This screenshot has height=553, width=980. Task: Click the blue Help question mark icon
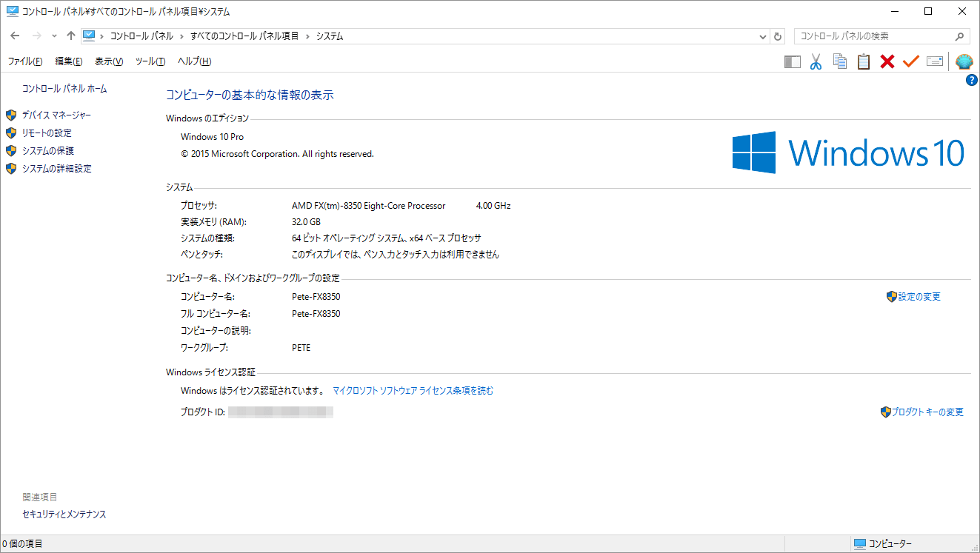pyautogui.click(x=972, y=80)
